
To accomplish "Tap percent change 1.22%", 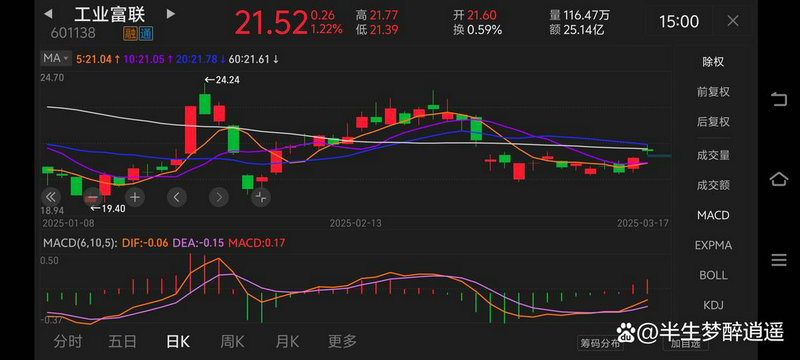I will [327, 30].
